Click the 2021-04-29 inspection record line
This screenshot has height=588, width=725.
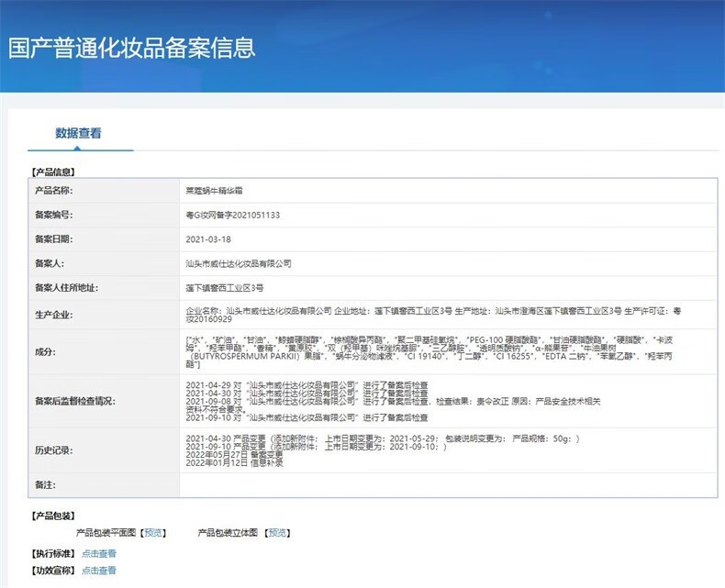pos(307,385)
